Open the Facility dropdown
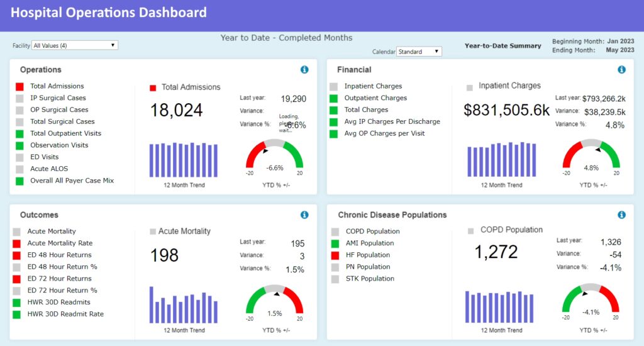 (x=75, y=45)
